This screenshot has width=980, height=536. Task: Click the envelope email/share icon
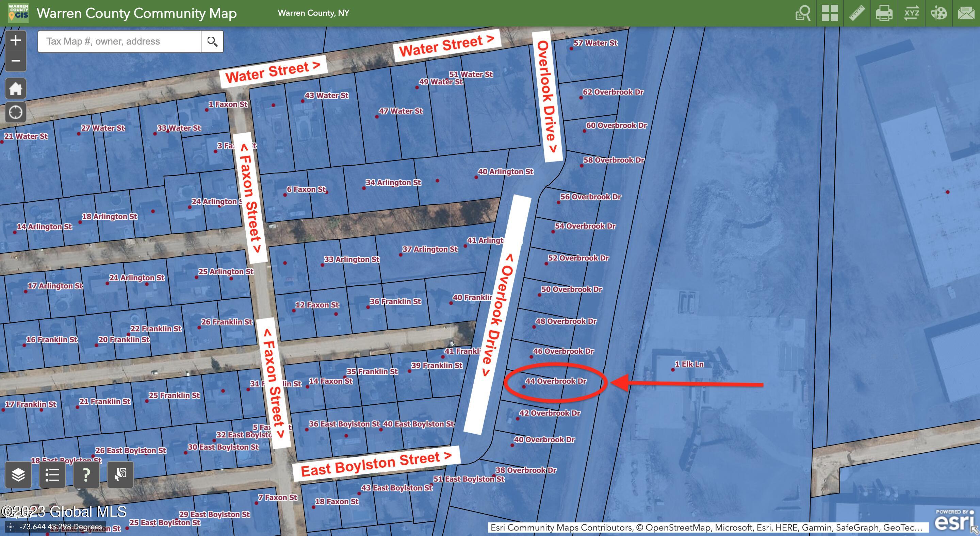point(966,13)
